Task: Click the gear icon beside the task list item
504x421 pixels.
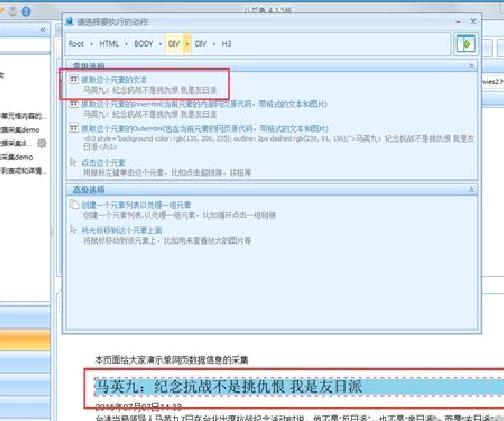Action: coord(41,143)
